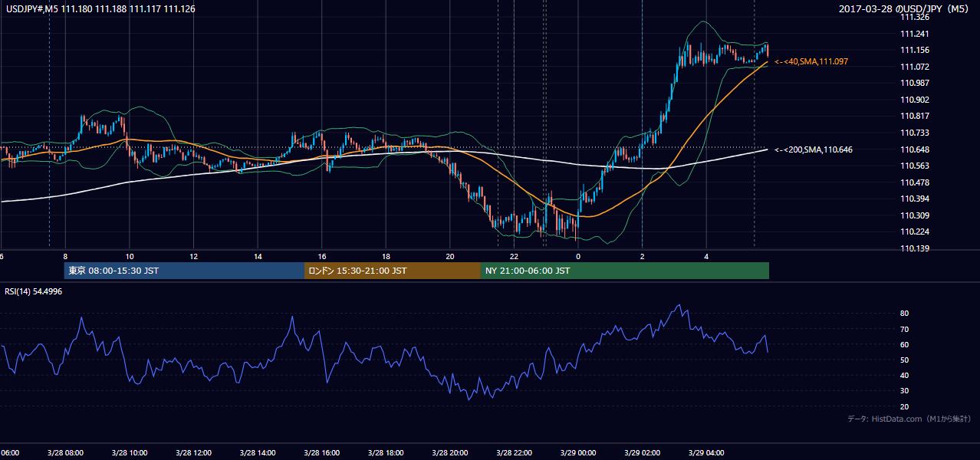Click the 3/29 02:00 time label
Image resolution: width=980 pixels, height=460 pixels.
point(642,452)
